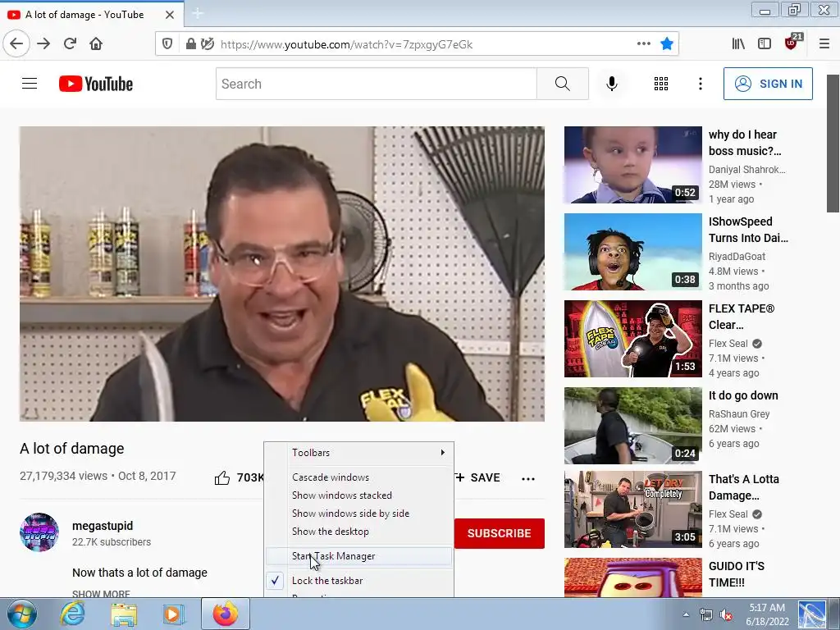Click the network tray icon

click(706, 615)
